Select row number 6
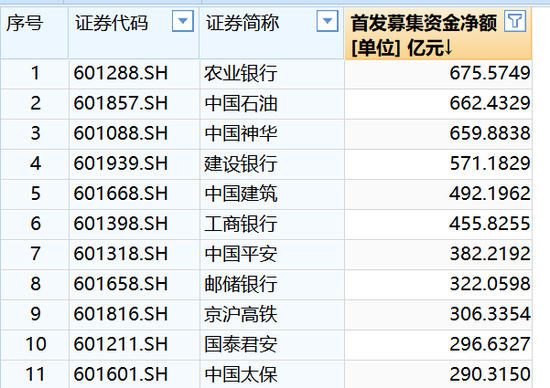Image resolution: width=550 pixels, height=388 pixels. (35, 224)
